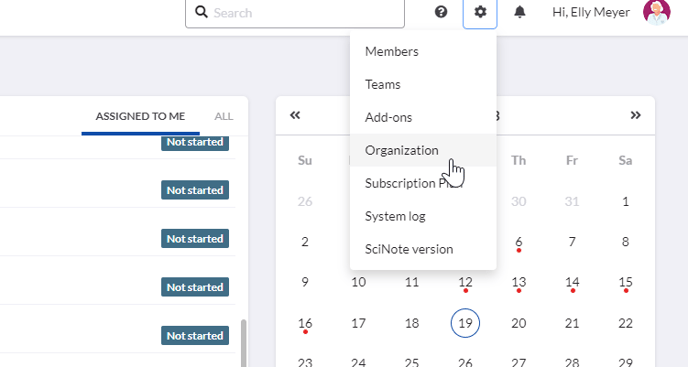Select greyed-out day 31
Viewport: 688px width, 367px height.
click(572, 201)
